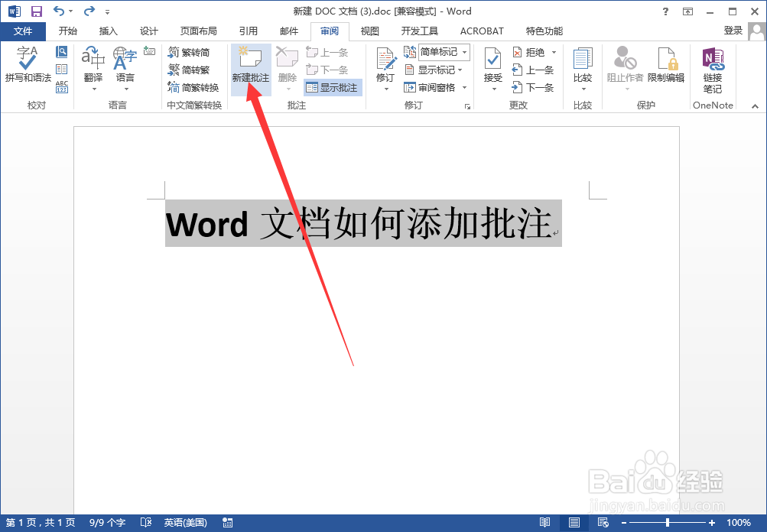Switch to the 视图 (View) ribbon tab
767x532 pixels.
[369, 31]
